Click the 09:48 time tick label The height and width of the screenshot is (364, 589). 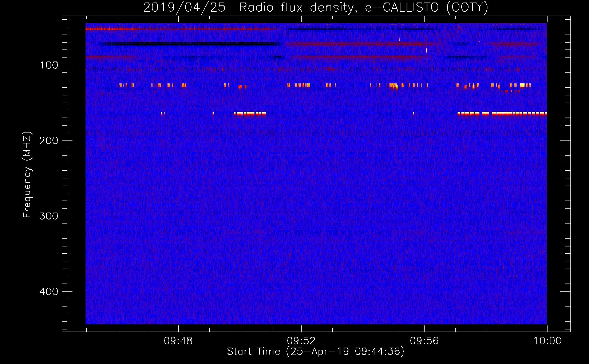pyautogui.click(x=178, y=341)
